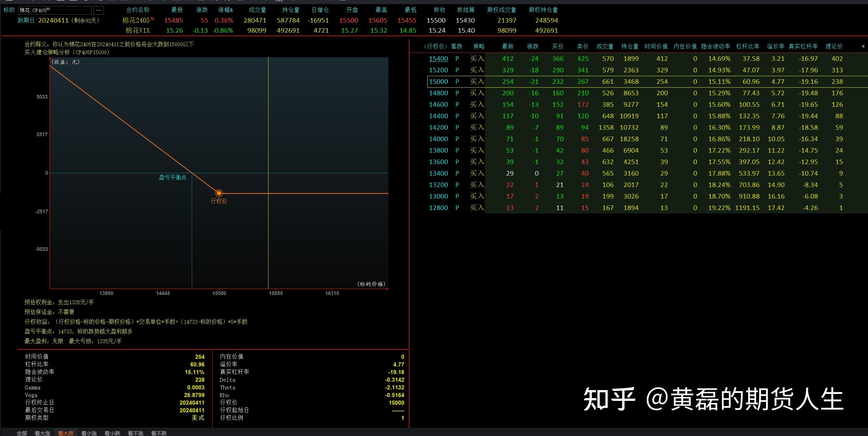The image size is (868, 436).
Task: Select the 15200 strike price cell
Action: coord(438,70)
